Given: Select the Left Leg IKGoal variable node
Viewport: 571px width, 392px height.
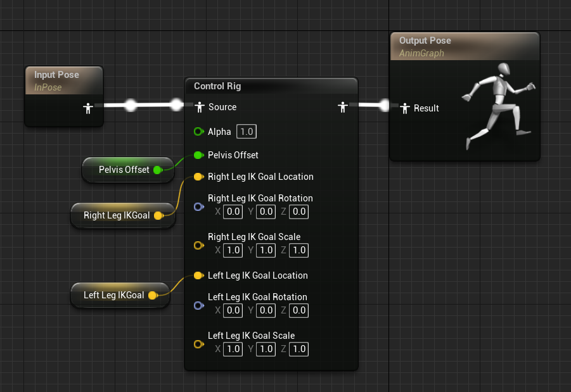Looking at the screenshot, I should tap(120, 295).
